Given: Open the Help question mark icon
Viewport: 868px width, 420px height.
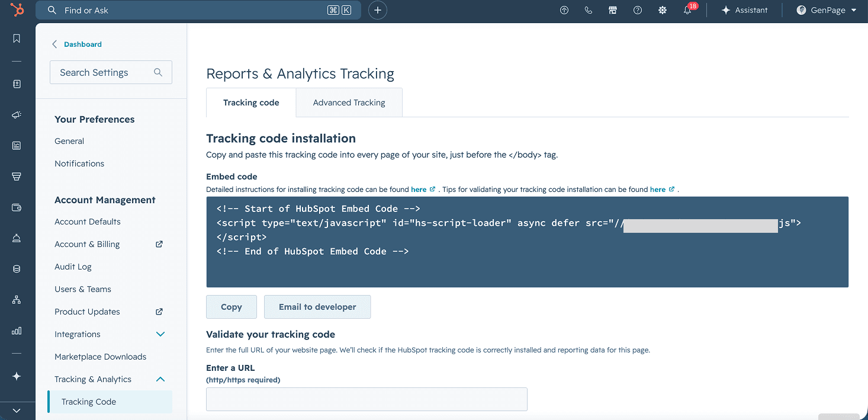Looking at the screenshot, I should 638,10.
